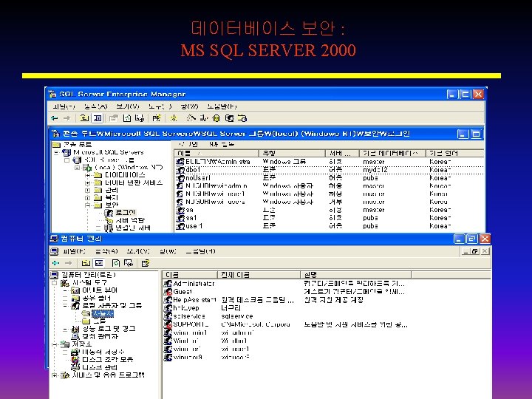Click Refresh icon in Computer Management toolbar
The height and width of the screenshot is (399, 532).
pyautogui.click(x=116, y=263)
